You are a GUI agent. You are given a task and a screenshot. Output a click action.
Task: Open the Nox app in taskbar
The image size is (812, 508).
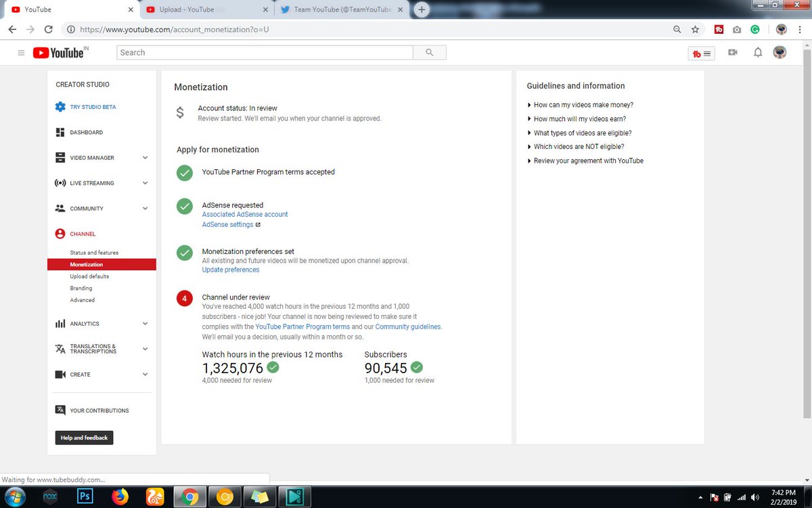pyautogui.click(x=50, y=496)
